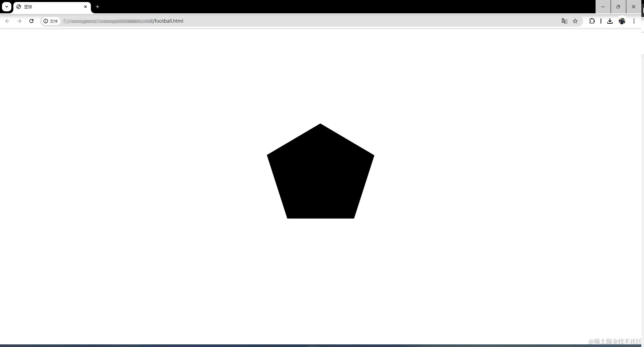Viewport: 644px width, 347px height.
Task: Go forward to next page
Action: coord(19,21)
